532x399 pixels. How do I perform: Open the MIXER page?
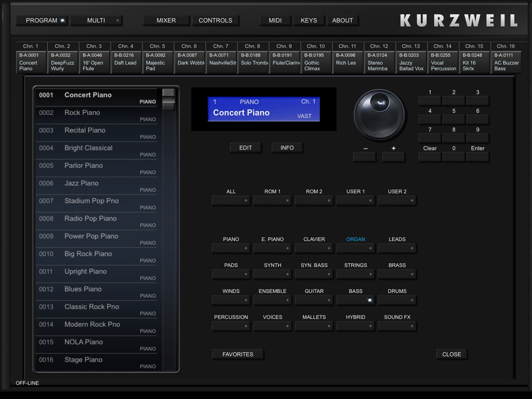[166, 20]
